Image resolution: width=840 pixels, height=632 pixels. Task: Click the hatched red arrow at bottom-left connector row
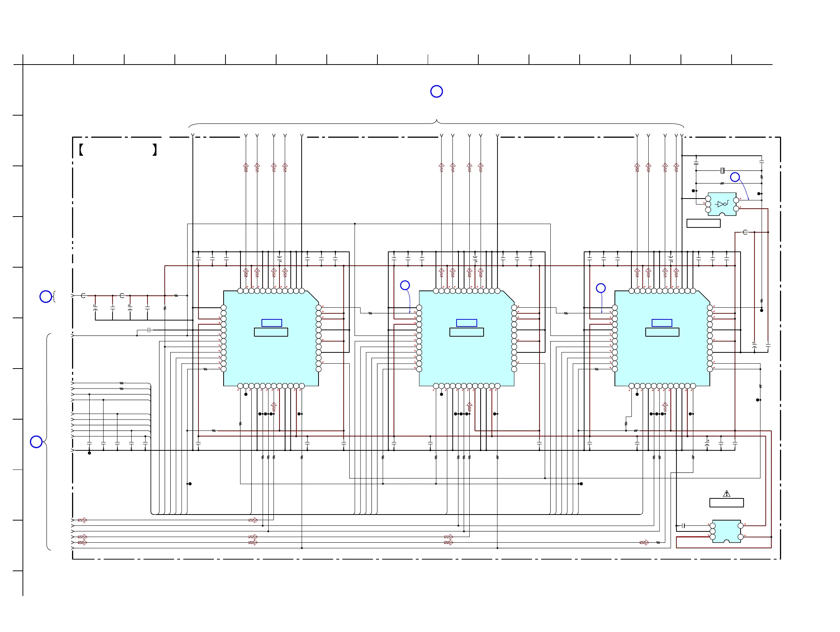83,520
